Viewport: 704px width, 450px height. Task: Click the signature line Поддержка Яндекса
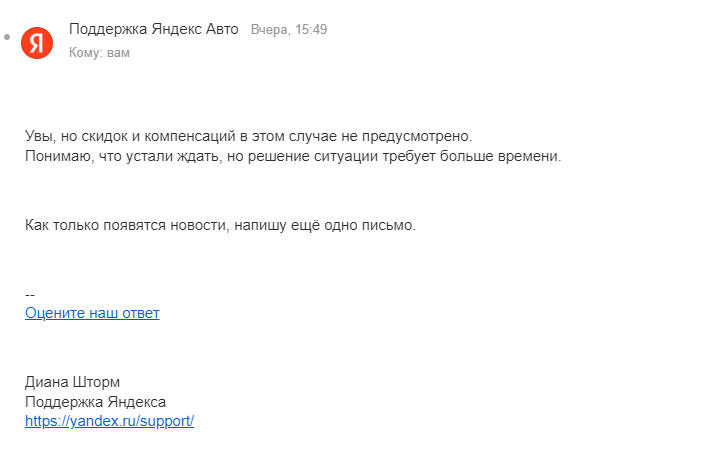(x=95, y=401)
